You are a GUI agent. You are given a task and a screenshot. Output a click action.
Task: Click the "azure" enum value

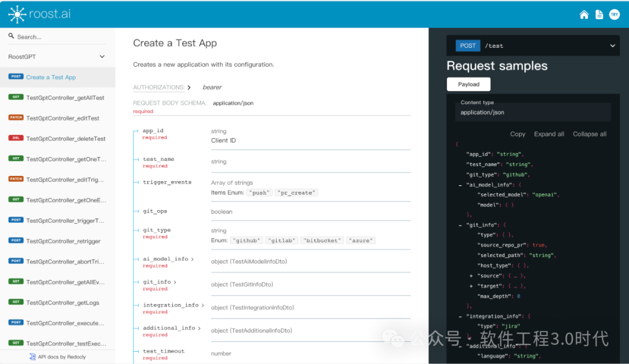click(361, 241)
